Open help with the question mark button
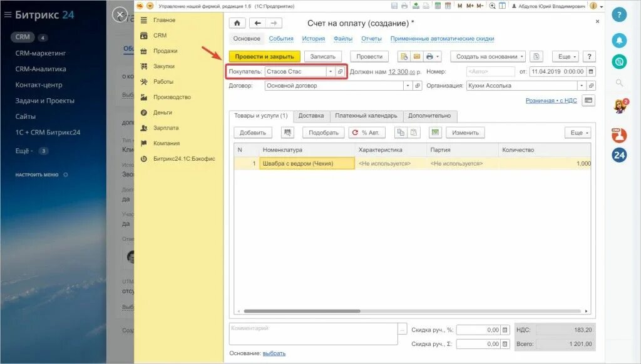Screen dimensions: 641x364 (x=589, y=56)
